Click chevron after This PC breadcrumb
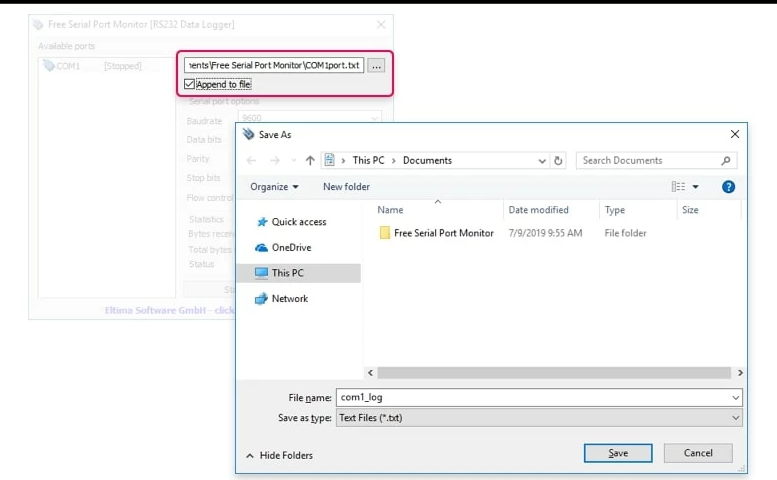Image resolution: width=777 pixels, height=480 pixels. point(393,160)
